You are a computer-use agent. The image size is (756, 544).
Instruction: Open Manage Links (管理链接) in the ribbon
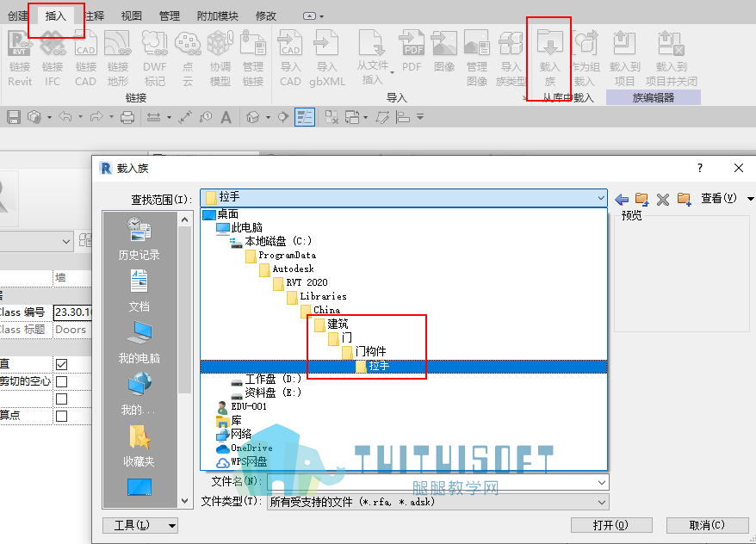click(x=253, y=58)
